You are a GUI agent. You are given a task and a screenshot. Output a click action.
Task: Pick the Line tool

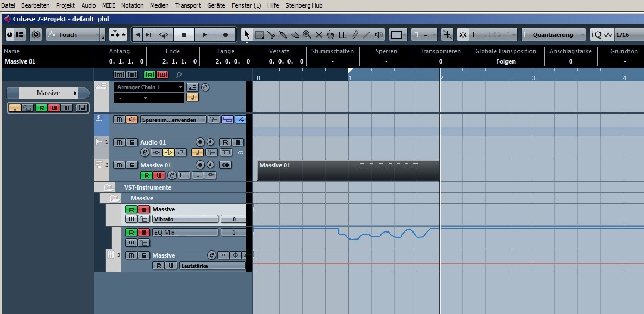367,35
